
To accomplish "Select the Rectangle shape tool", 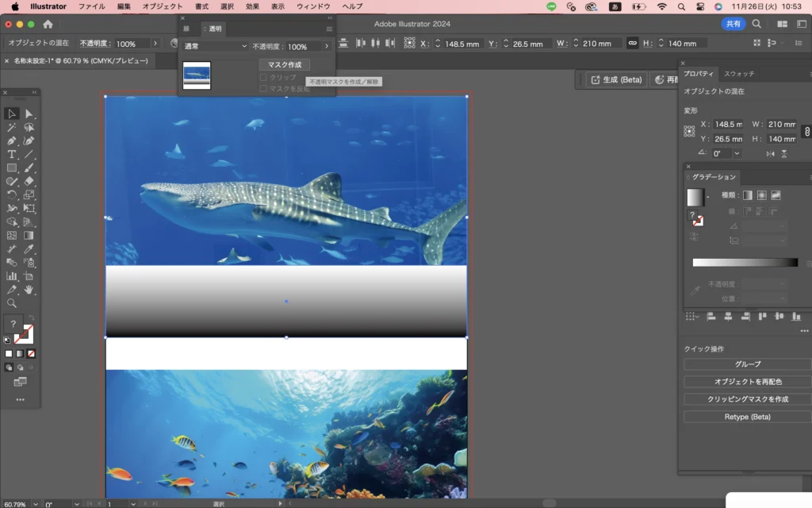I will click(12, 167).
